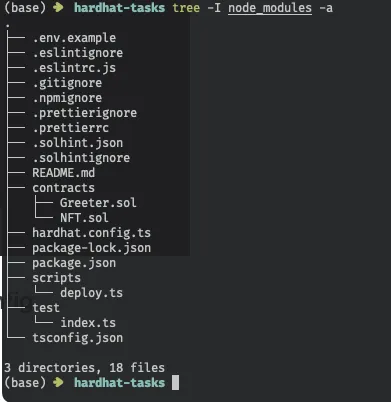Image resolution: width=391 pixels, height=402 pixels.
Task: Click the arrow prompt icon on last line
Action: (x=58, y=382)
